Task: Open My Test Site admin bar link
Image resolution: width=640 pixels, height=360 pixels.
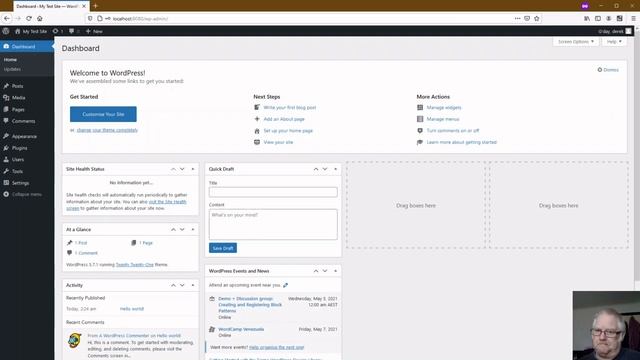Action: [x=31, y=31]
